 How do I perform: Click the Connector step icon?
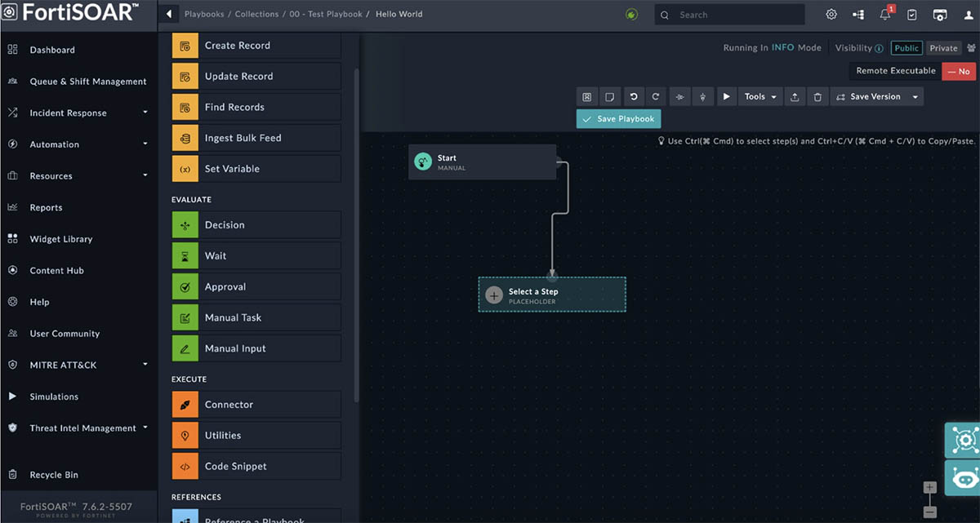pos(185,405)
